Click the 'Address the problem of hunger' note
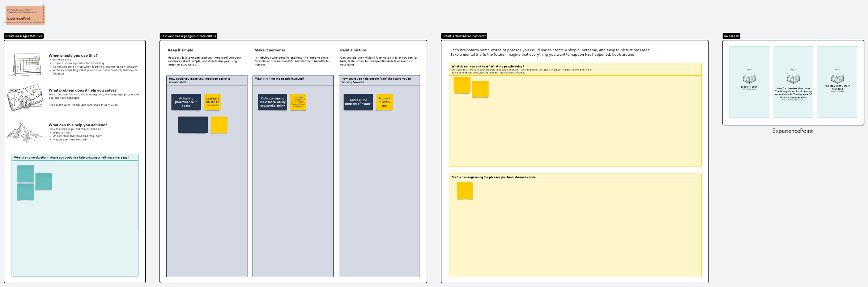The width and height of the screenshot is (868, 287). point(358,102)
